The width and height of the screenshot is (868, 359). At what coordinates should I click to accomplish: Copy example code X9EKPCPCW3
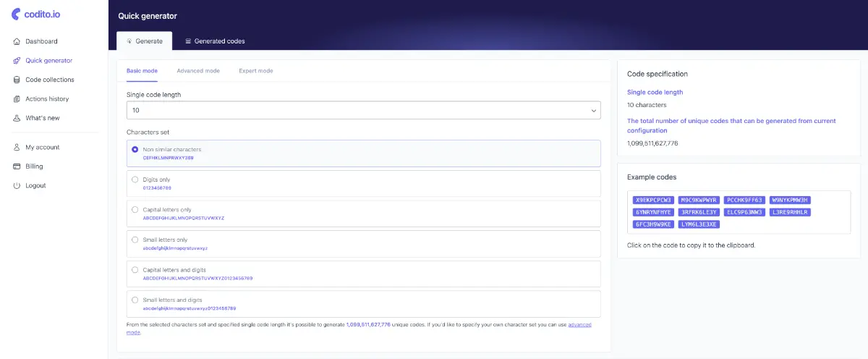pyautogui.click(x=654, y=200)
